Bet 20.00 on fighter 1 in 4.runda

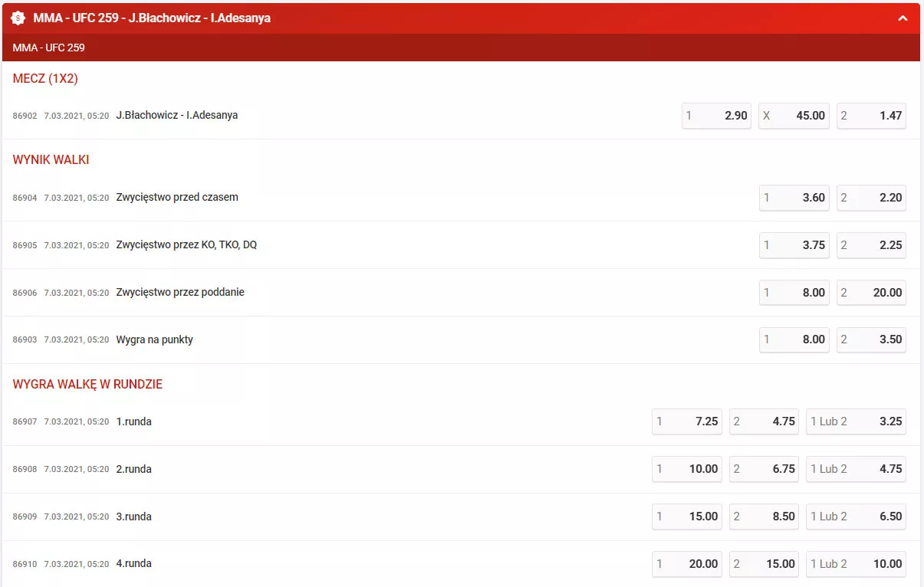(x=687, y=564)
